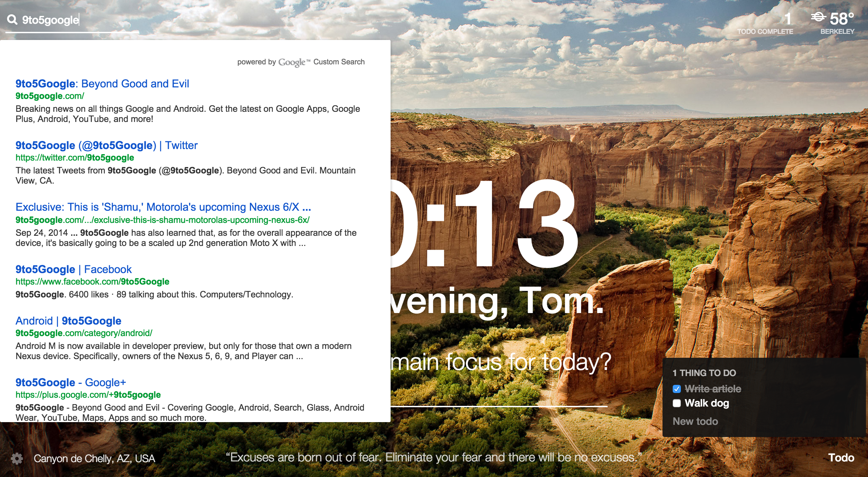Click the search magnifier icon
The image size is (868, 477).
(12, 20)
